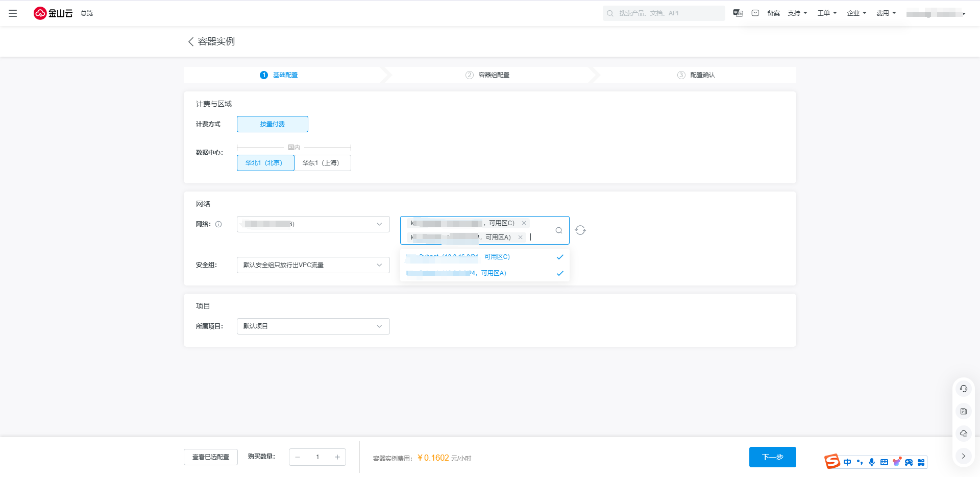
Task: Click the 下一步 next step button
Action: coord(772,457)
